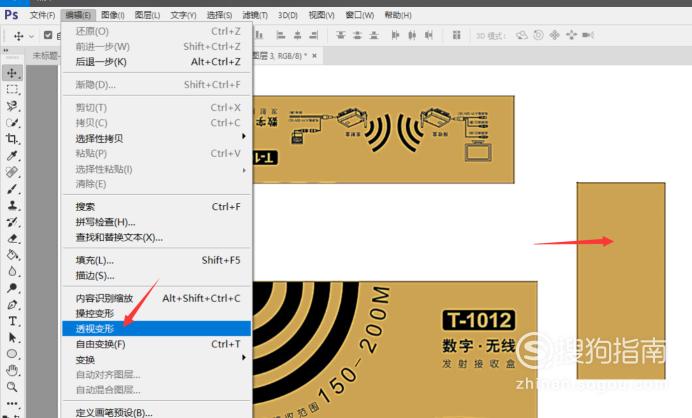Expand the 选择性拷贝 submenu arrow

point(244,137)
